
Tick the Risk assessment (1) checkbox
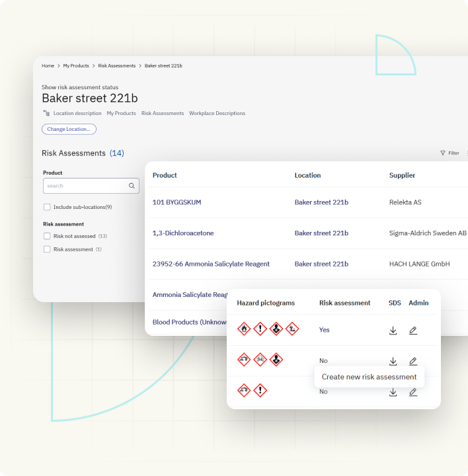tap(47, 249)
